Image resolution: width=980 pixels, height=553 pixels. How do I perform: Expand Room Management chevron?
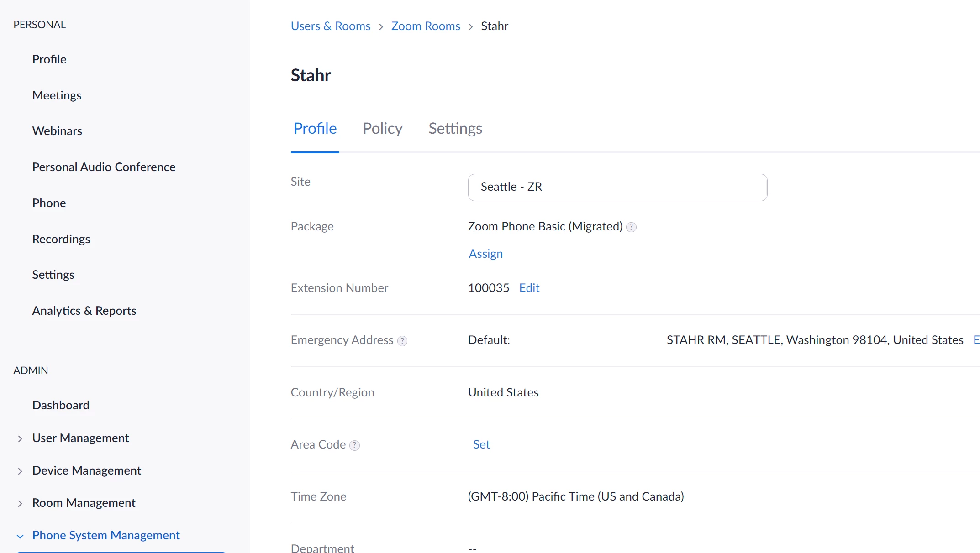(20, 504)
